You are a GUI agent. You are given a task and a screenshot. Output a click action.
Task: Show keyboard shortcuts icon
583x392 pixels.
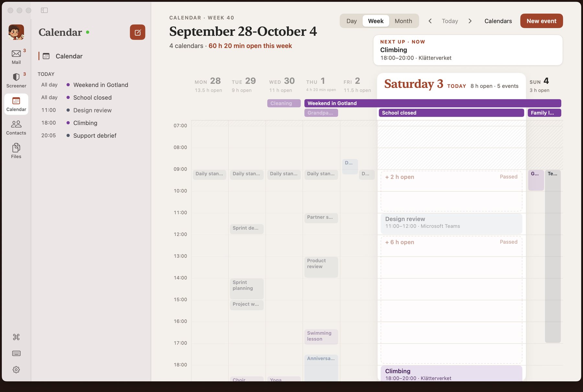[x=16, y=353]
